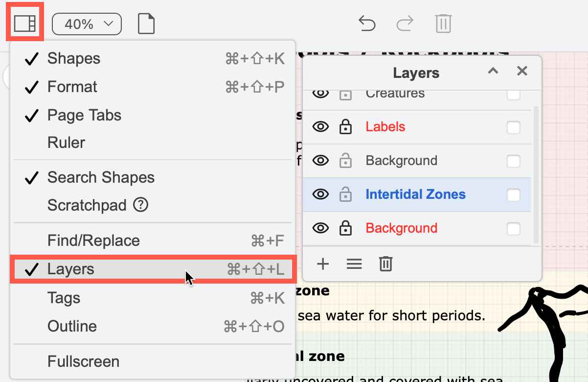This screenshot has height=382, width=588.
Task: Check the Intertidal Zones layer checkbox
Action: [514, 195]
